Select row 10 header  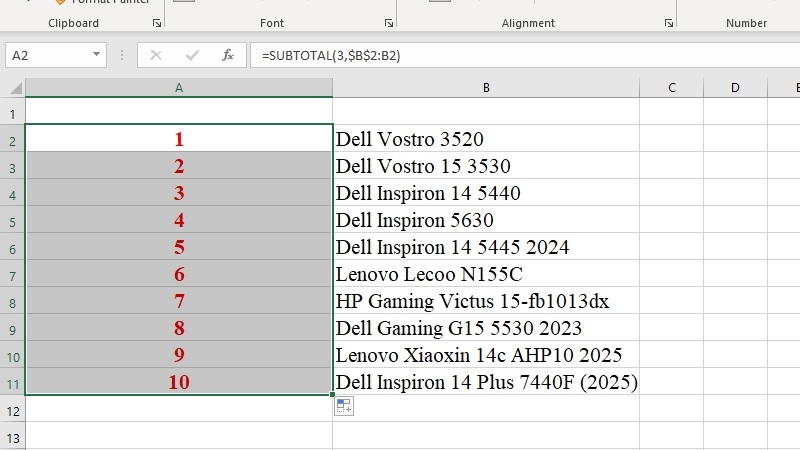point(12,355)
